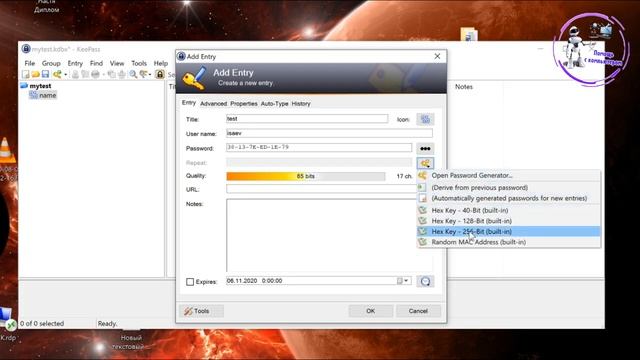Viewport: 640px width, 360px height.
Task: Click the Cancel button
Action: click(418, 311)
